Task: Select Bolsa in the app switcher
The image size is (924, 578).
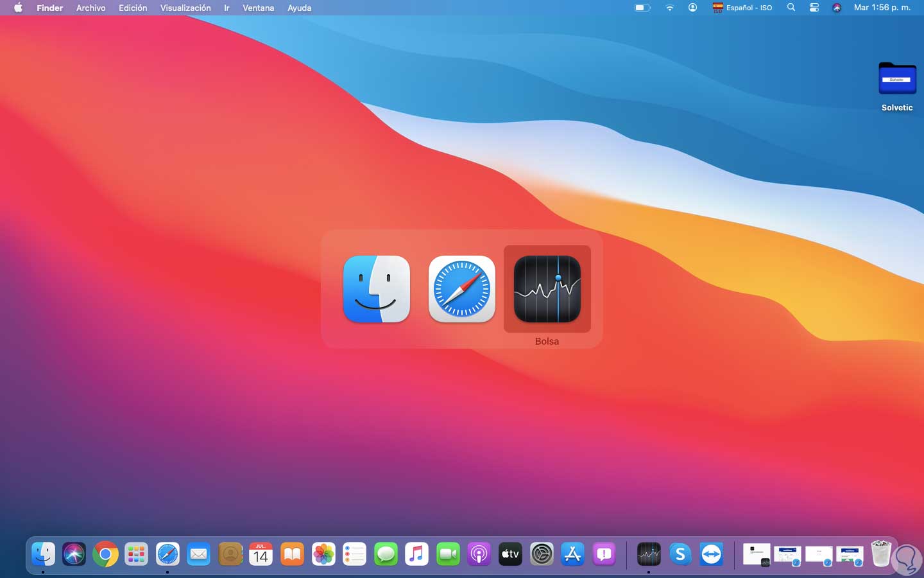Action: pyautogui.click(x=547, y=289)
